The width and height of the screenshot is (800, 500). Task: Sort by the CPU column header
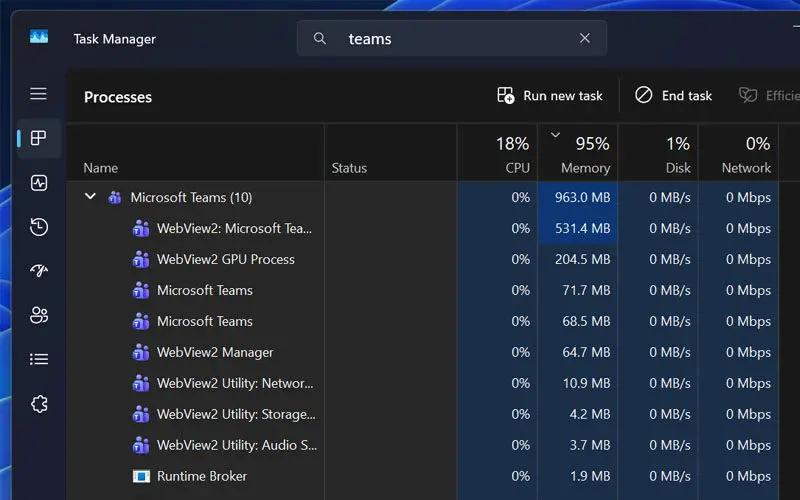tap(497, 153)
